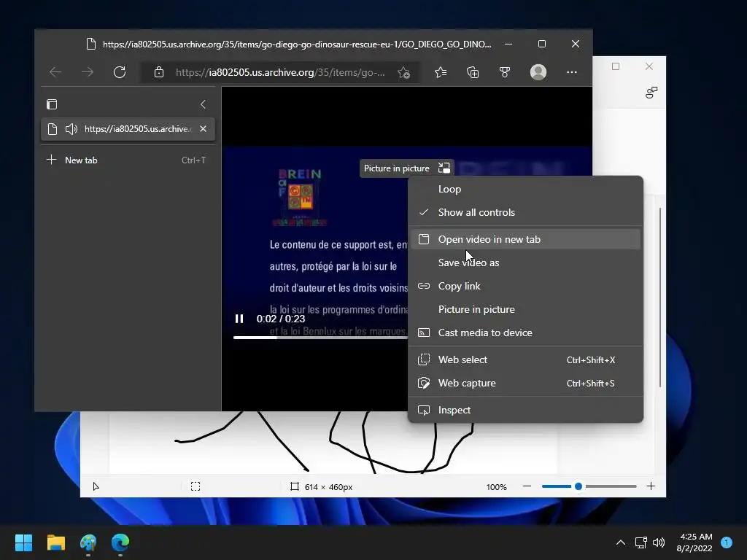747x560 pixels.
Task: Open File Explorer from the taskbar
Action: 55,542
